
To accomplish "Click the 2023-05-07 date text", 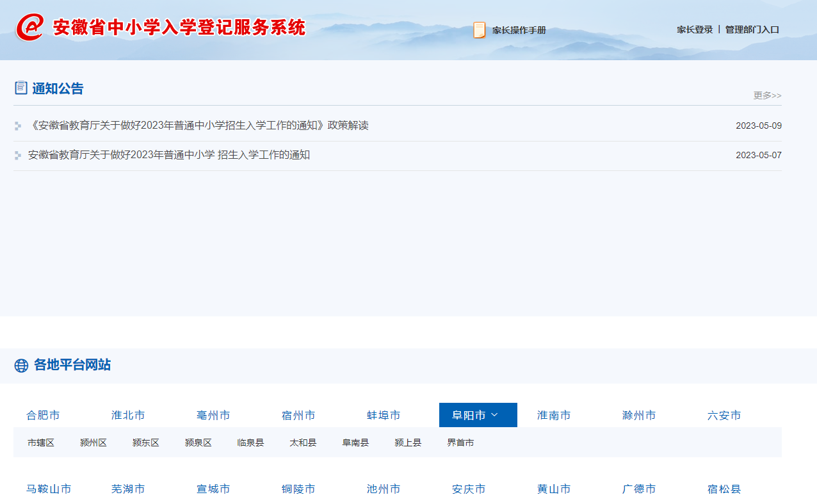I will point(759,155).
